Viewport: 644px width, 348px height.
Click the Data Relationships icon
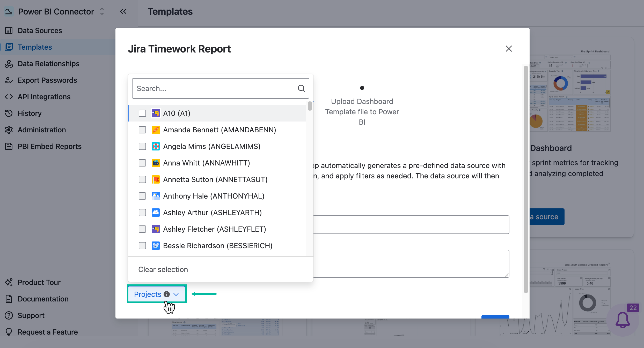9,64
